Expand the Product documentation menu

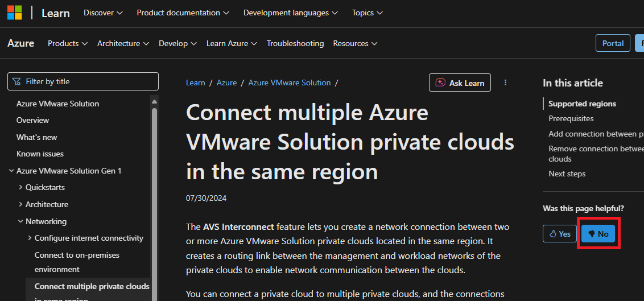[x=183, y=13]
